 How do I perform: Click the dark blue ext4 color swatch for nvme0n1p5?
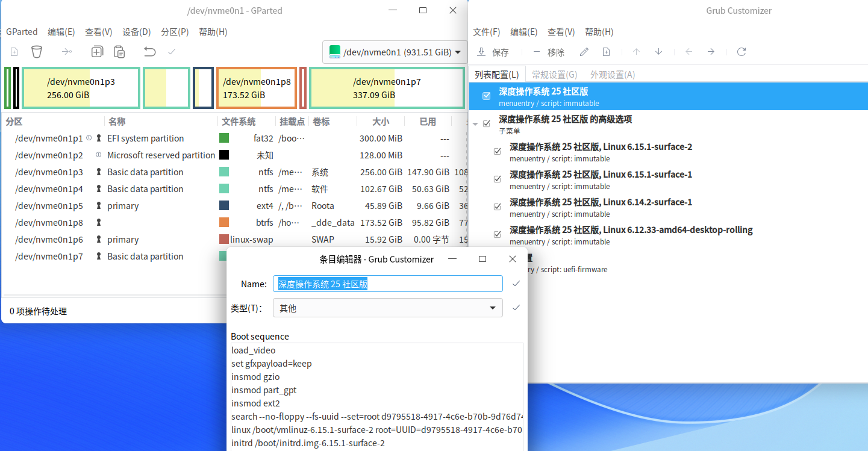point(224,206)
